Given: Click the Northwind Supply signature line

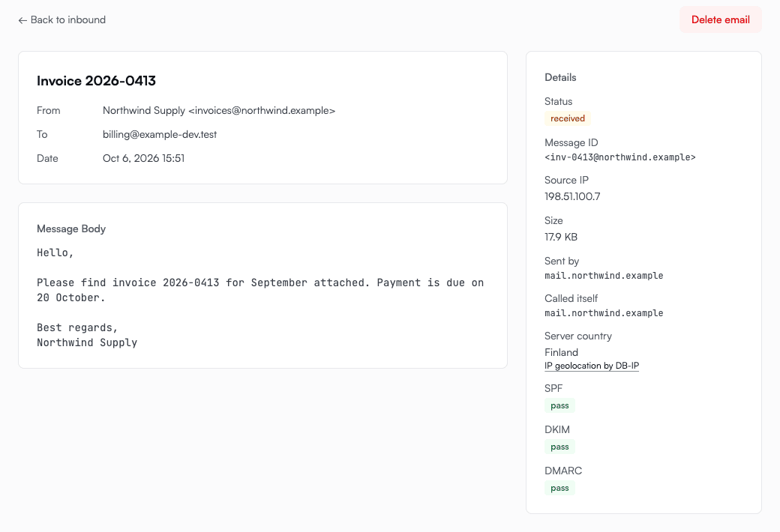Looking at the screenshot, I should tap(87, 342).
